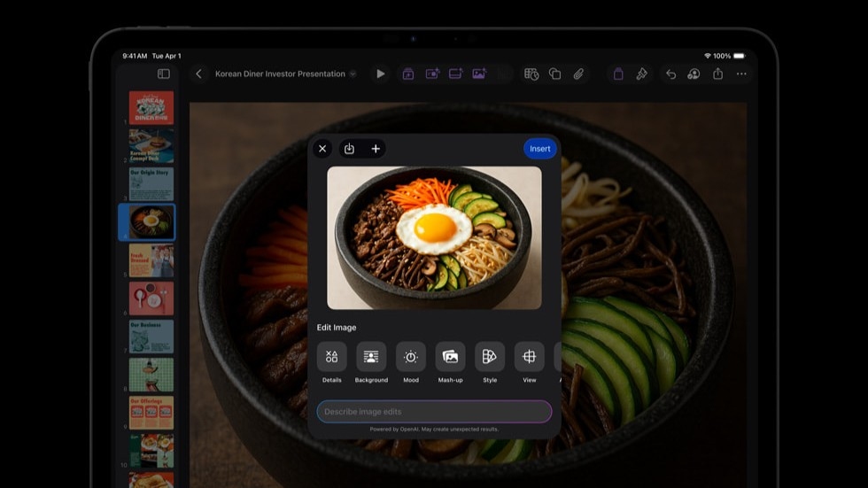Screen dimensions: 868x488
Task: Undo the last action
Action: pyautogui.click(x=670, y=74)
